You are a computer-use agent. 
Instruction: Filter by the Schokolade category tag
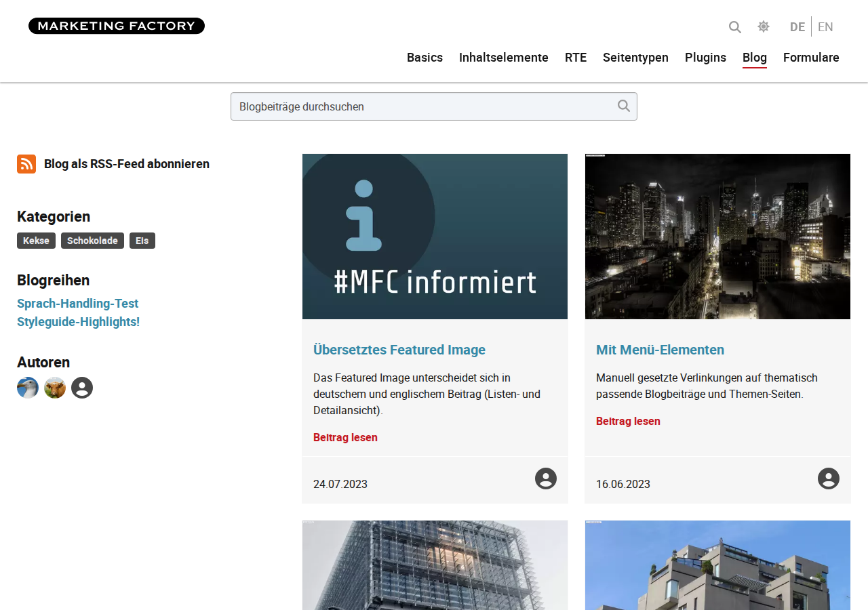coord(92,241)
